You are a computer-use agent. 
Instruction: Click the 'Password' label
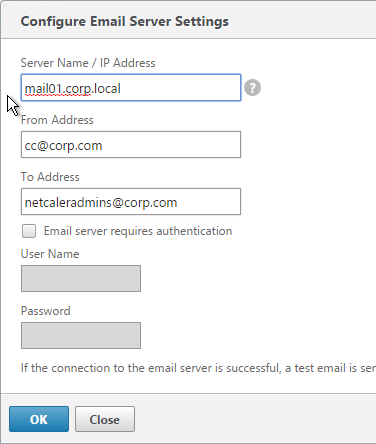(x=46, y=311)
